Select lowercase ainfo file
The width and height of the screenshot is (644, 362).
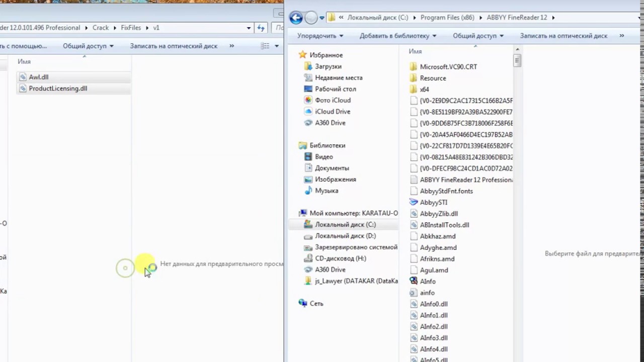click(427, 293)
